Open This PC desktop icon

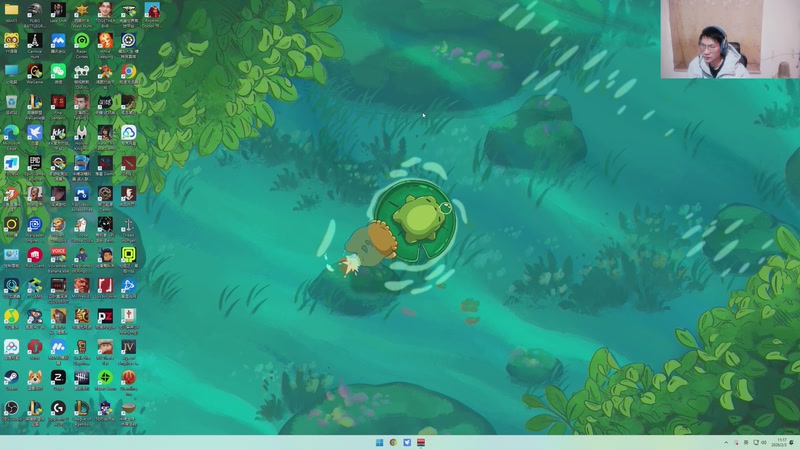(11, 71)
